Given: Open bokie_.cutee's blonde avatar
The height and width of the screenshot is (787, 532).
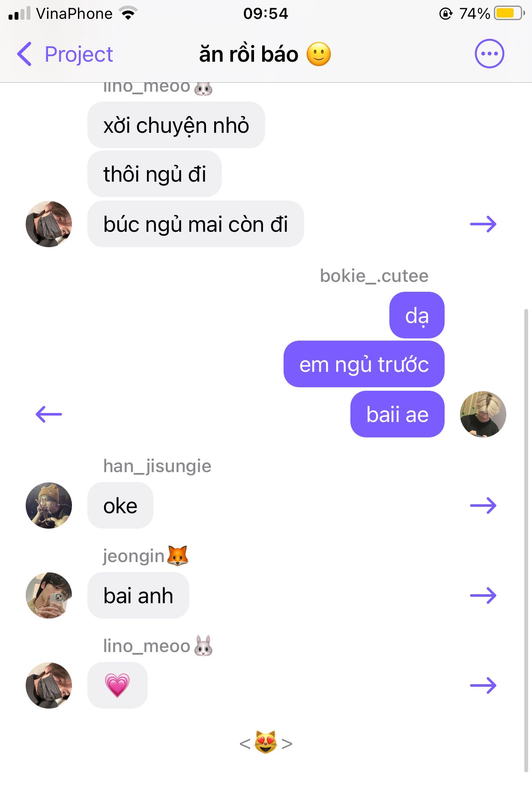Looking at the screenshot, I should (483, 414).
